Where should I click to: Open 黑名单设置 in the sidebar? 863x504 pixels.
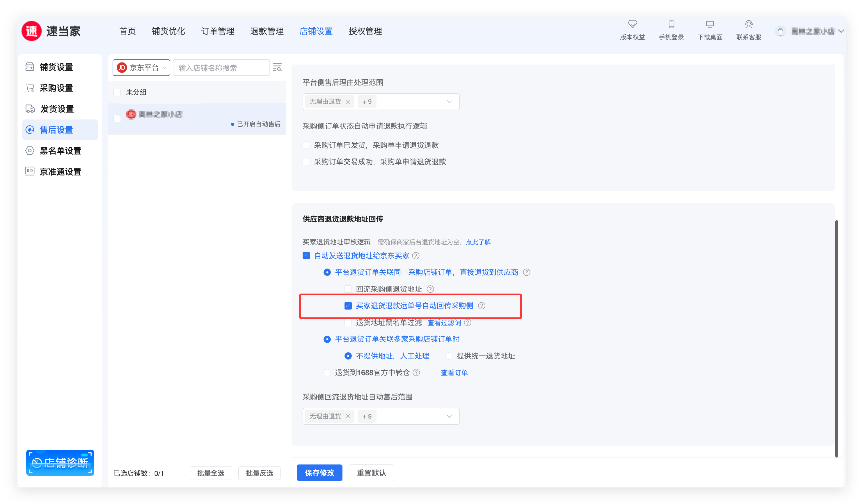[x=60, y=151]
